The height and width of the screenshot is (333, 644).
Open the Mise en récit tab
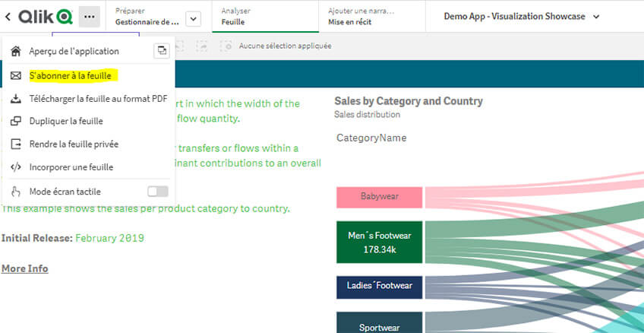371,17
